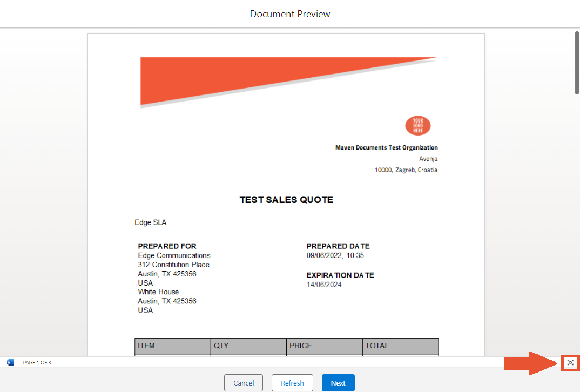Click the 'EXPIRATION DATE' label
580x392 pixels.
tap(340, 275)
